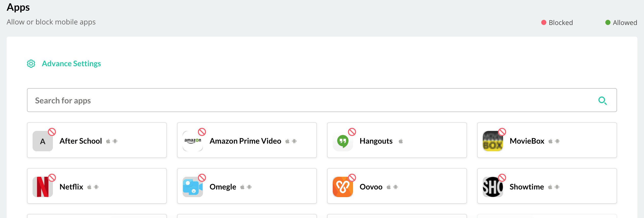Open the Advance Settings link
Image resolution: width=644 pixels, height=218 pixels.
[x=71, y=64]
